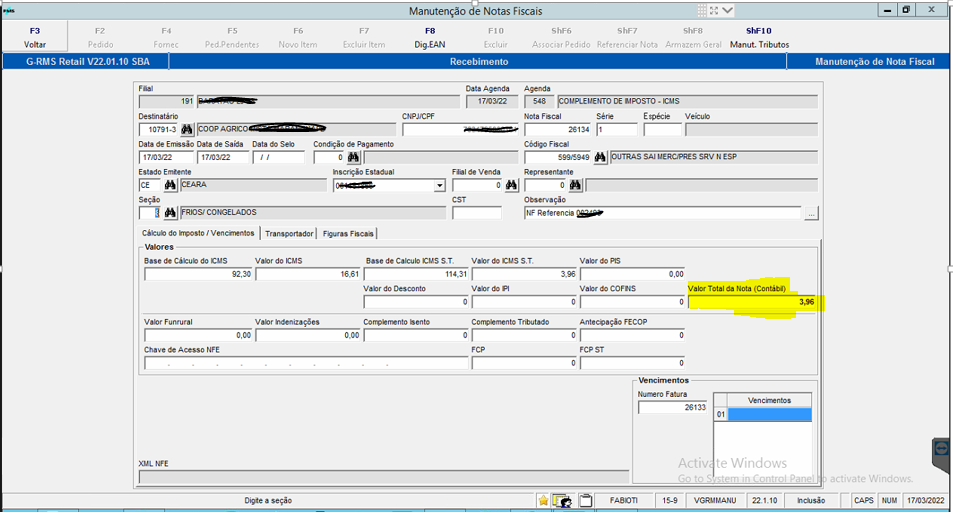Click the Seção code input field
Viewport: 953px width, 512px height.
150,213
